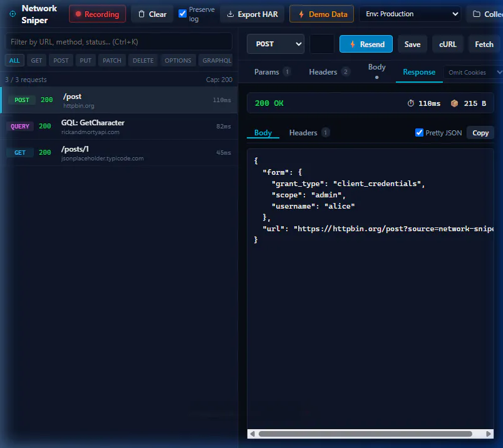Click the Save button

pos(412,44)
